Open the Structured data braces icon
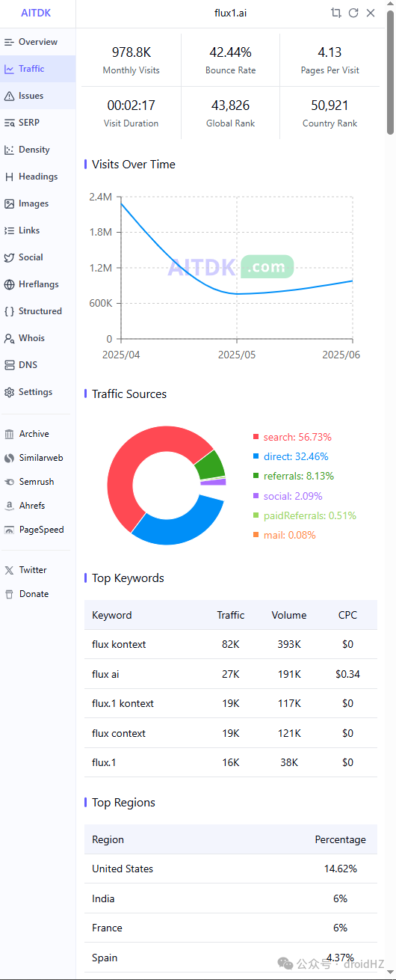The height and width of the screenshot is (980, 396). click(x=9, y=311)
